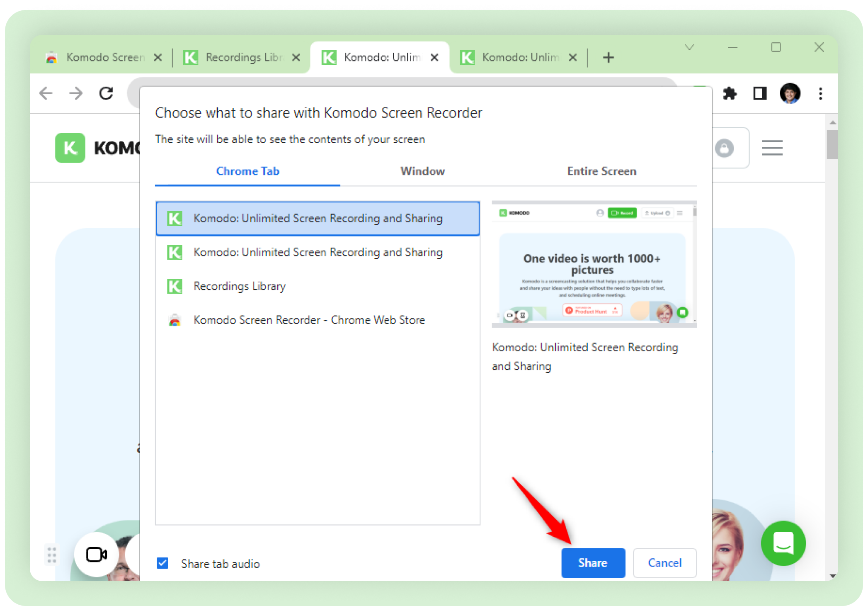Reload the page with the refresh icon

click(106, 93)
